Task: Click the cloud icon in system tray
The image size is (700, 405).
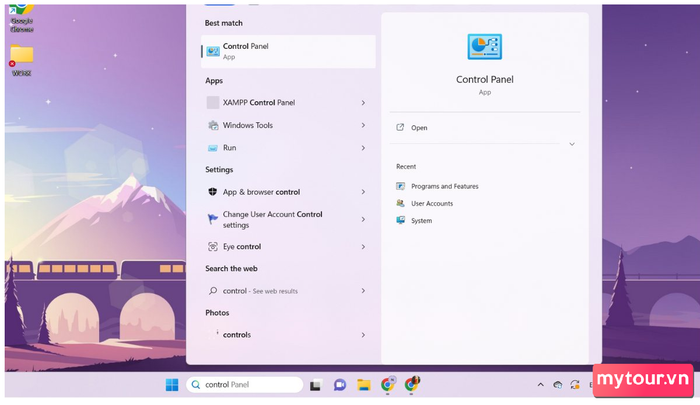Action: click(558, 385)
